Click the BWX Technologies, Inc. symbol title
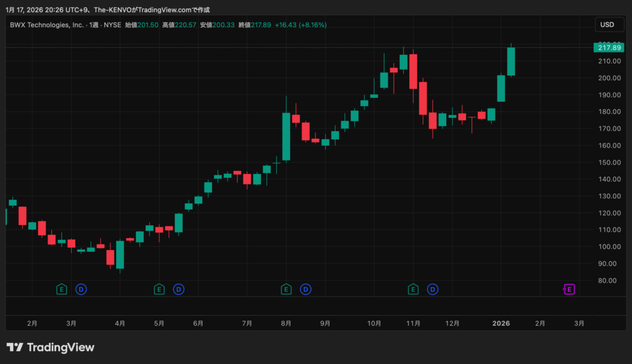The image size is (632, 364). click(47, 25)
